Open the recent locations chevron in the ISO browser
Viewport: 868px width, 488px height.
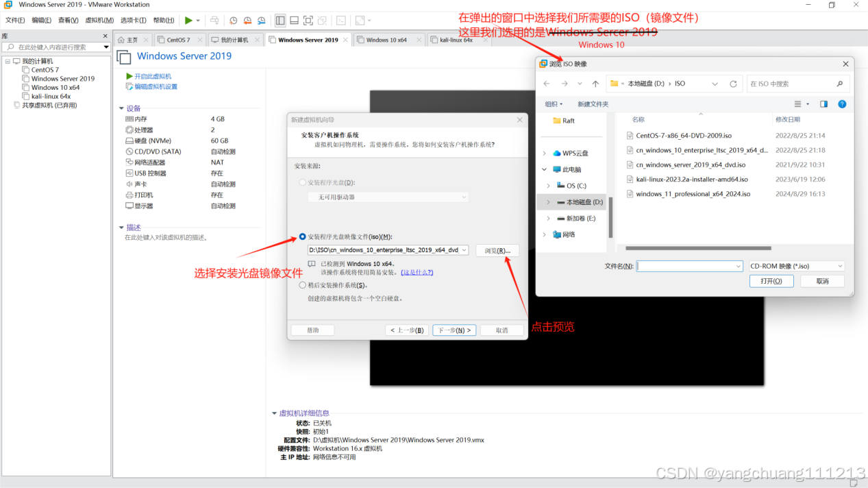click(580, 84)
